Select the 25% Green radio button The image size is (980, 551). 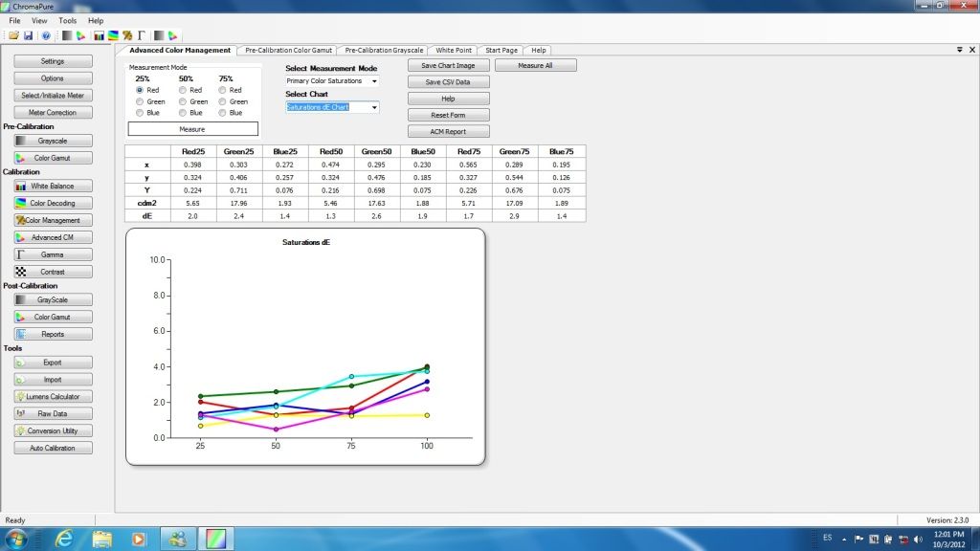140,101
